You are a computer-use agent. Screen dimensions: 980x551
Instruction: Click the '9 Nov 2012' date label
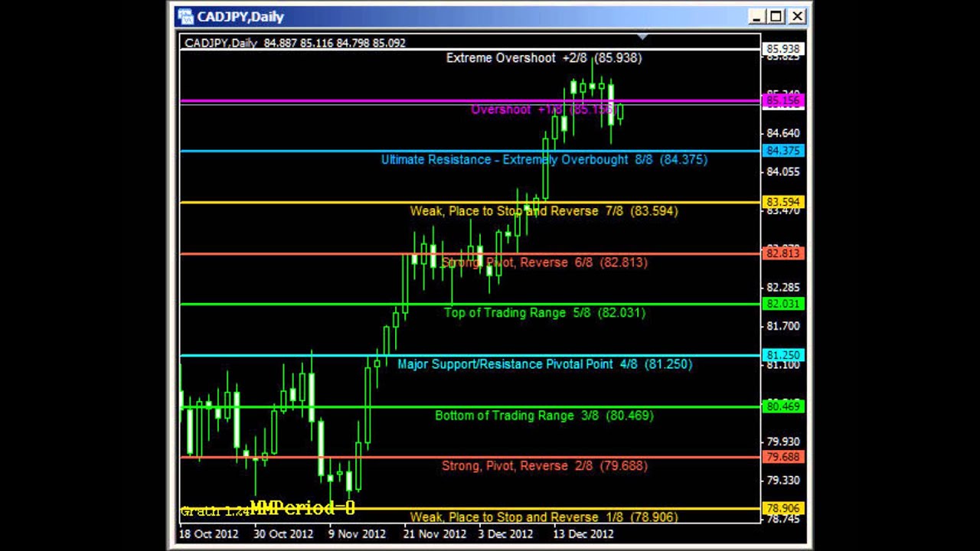[357, 534]
